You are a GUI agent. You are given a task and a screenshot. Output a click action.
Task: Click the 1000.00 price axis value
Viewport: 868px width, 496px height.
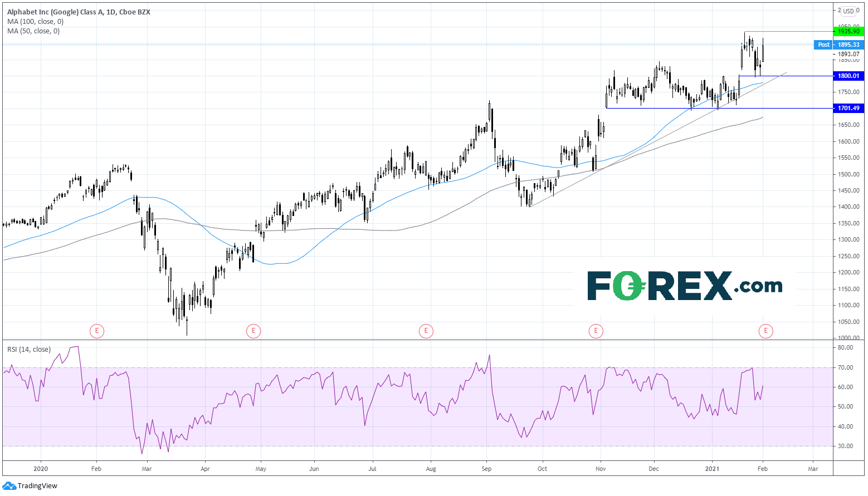pos(849,338)
